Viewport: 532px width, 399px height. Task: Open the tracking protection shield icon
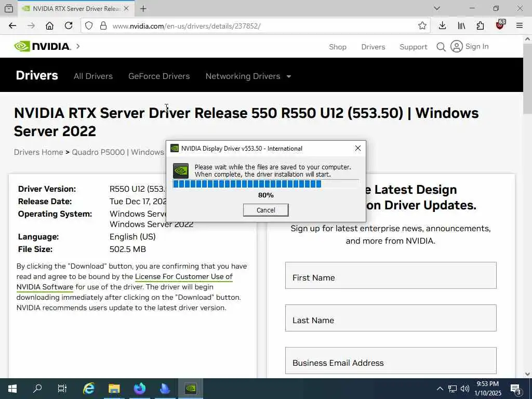(x=89, y=26)
